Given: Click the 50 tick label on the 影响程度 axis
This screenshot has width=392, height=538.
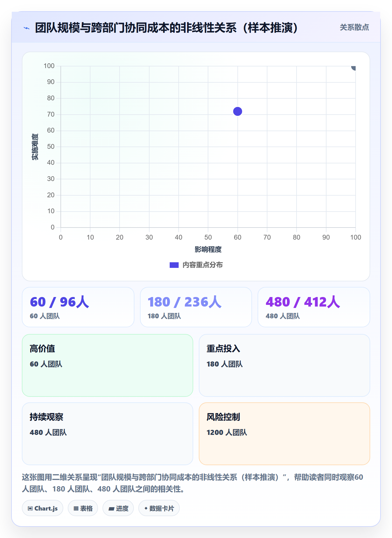Looking at the screenshot, I should [208, 237].
